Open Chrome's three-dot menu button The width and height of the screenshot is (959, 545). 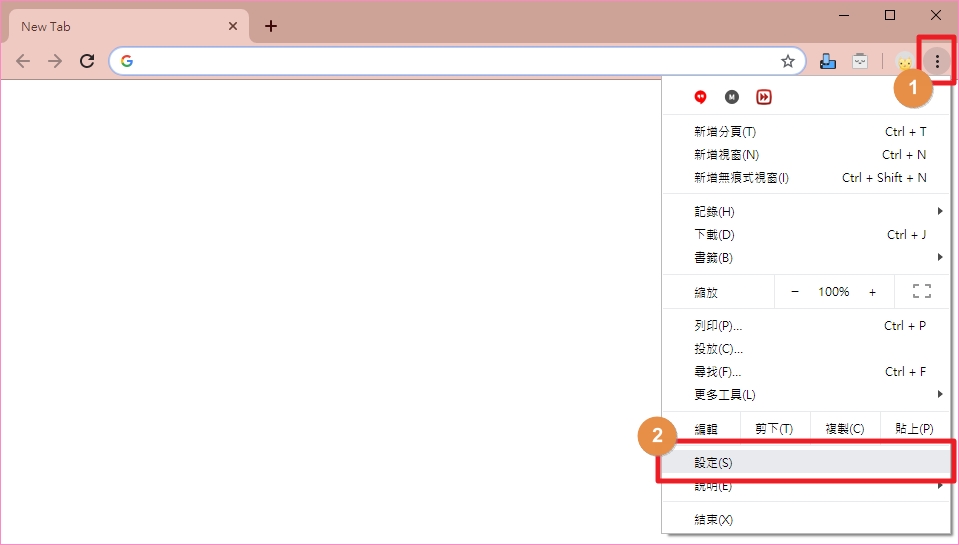coord(937,61)
